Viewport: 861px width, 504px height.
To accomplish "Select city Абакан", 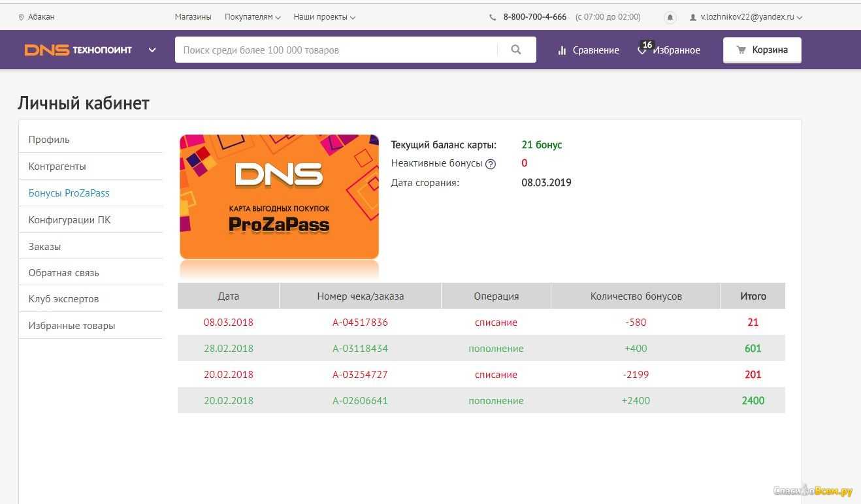I will click(x=41, y=17).
